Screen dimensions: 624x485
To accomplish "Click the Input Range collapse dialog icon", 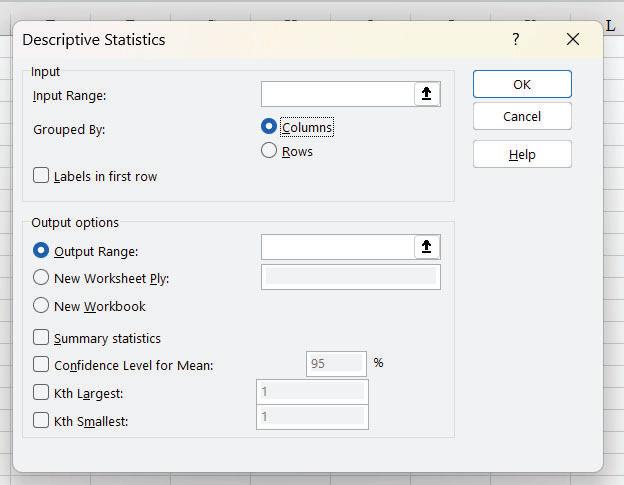I will pyautogui.click(x=427, y=94).
